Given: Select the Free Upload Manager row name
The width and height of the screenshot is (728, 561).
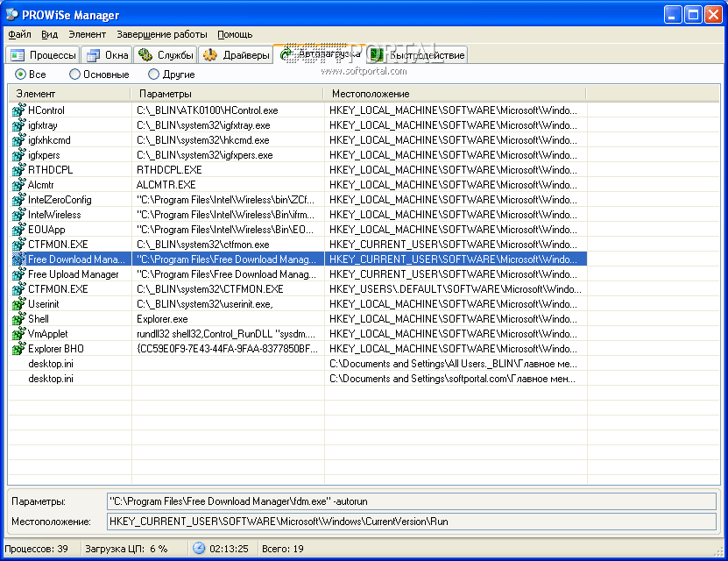Looking at the screenshot, I should 74,274.
